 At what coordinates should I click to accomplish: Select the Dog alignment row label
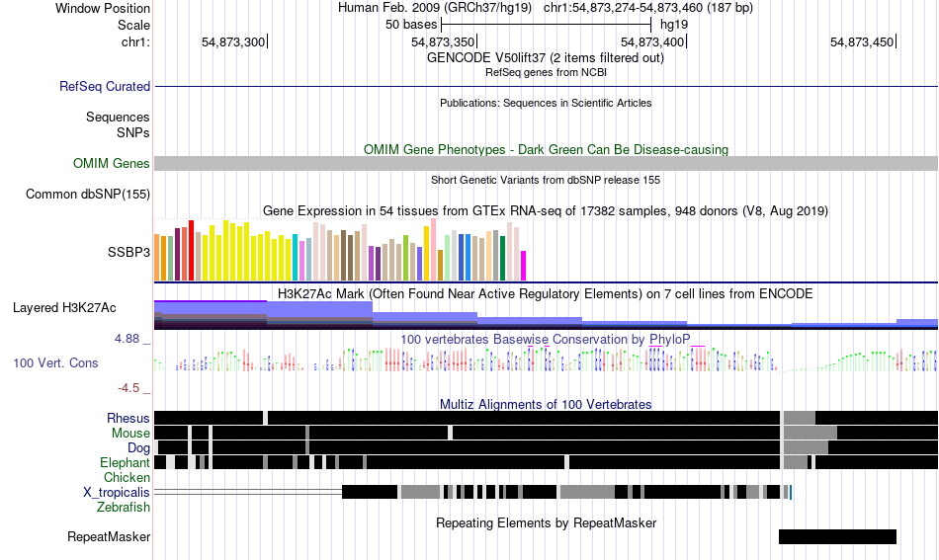[x=138, y=447]
